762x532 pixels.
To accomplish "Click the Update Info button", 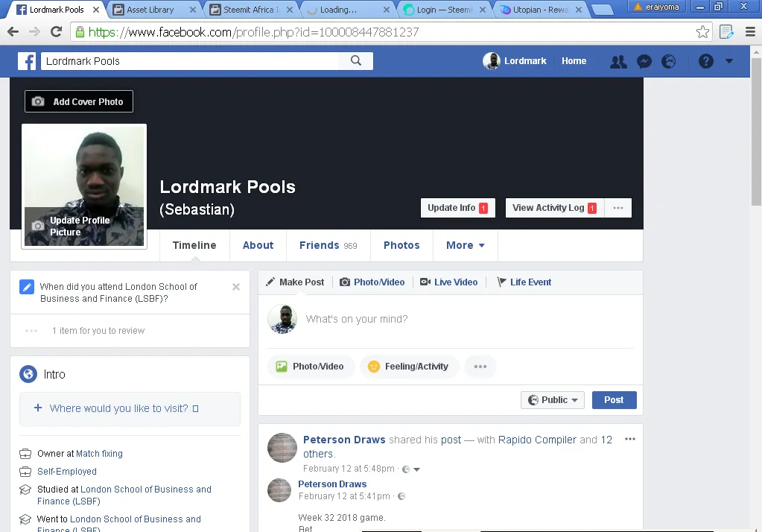I will 458,208.
